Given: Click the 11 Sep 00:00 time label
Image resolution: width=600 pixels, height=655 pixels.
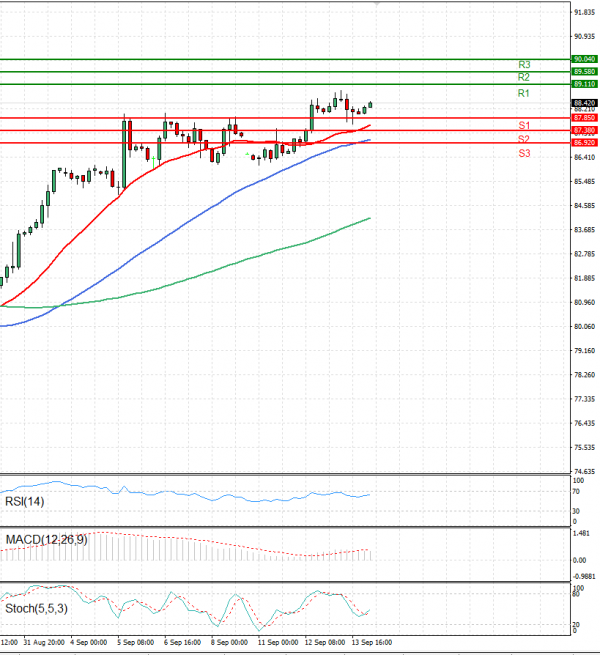Looking at the screenshot, I should click(278, 642).
